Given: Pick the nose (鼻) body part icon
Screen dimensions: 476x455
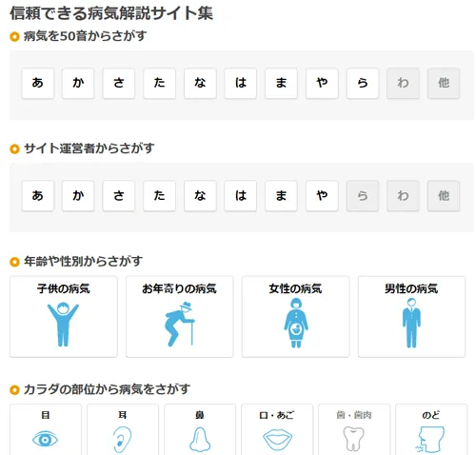Looking at the screenshot, I should 200,439.
